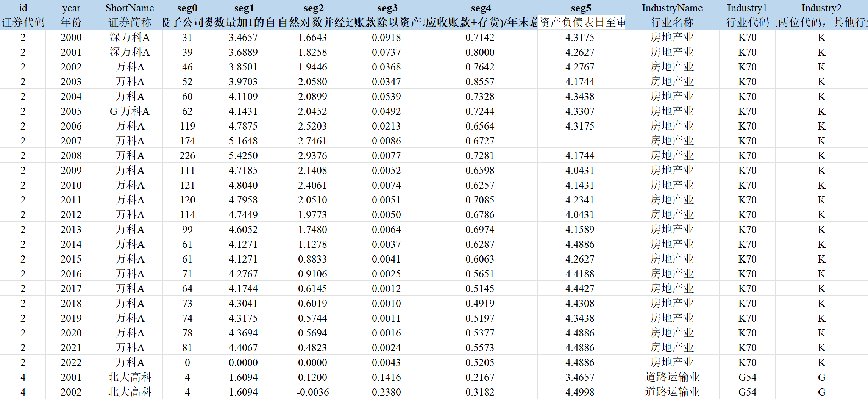This screenshot has width=868, height=399.
Task: Select the empty seg5 cell for 2007
Action: [x=581, y=141]
